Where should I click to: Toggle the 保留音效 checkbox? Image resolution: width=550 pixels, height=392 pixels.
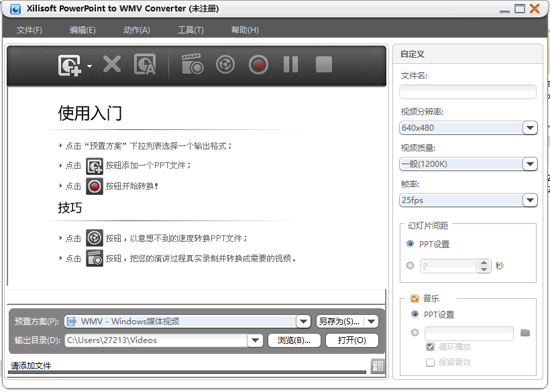pyautogui.click(x=430, y=363)
